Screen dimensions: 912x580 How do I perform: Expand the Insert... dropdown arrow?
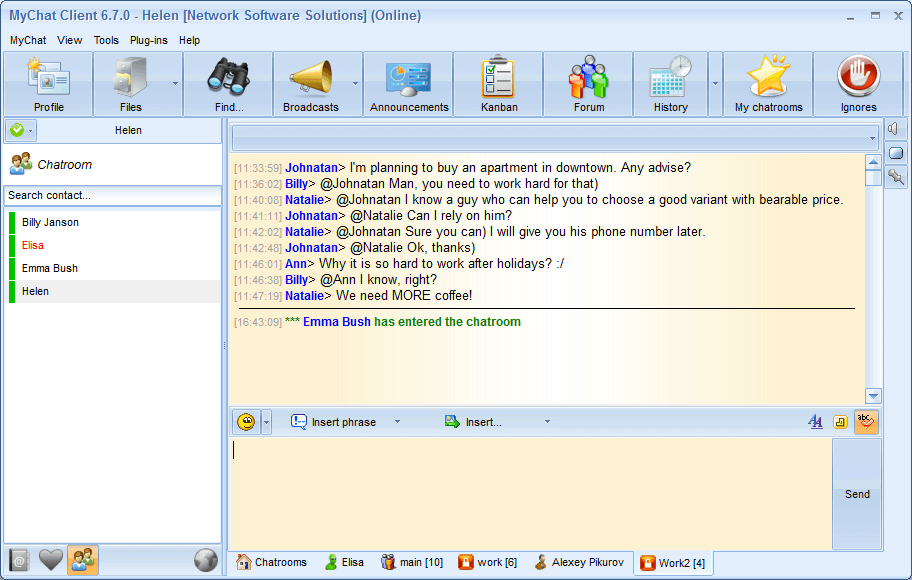tap(547, 422)
